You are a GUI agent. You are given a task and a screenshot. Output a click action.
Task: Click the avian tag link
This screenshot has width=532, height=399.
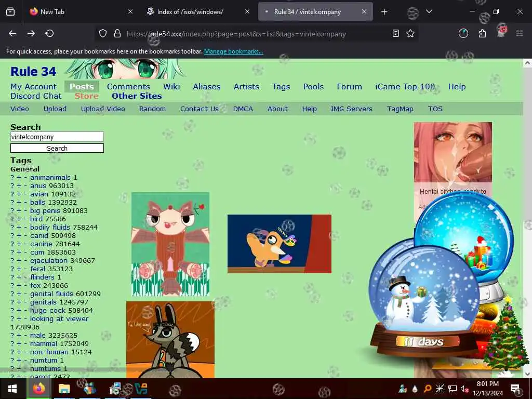click(x=39, y=194)
